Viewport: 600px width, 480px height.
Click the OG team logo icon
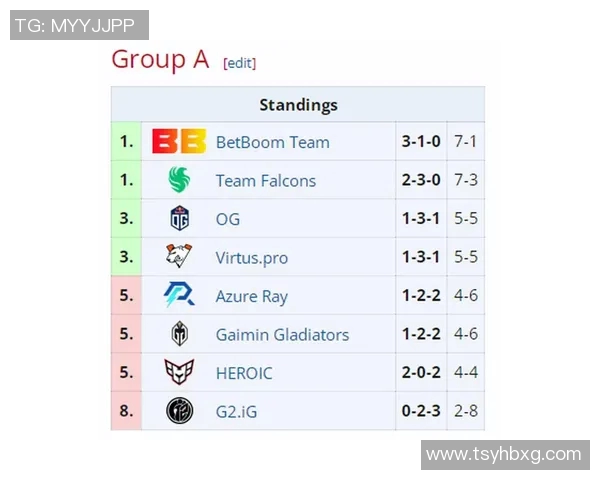[179, 219]
